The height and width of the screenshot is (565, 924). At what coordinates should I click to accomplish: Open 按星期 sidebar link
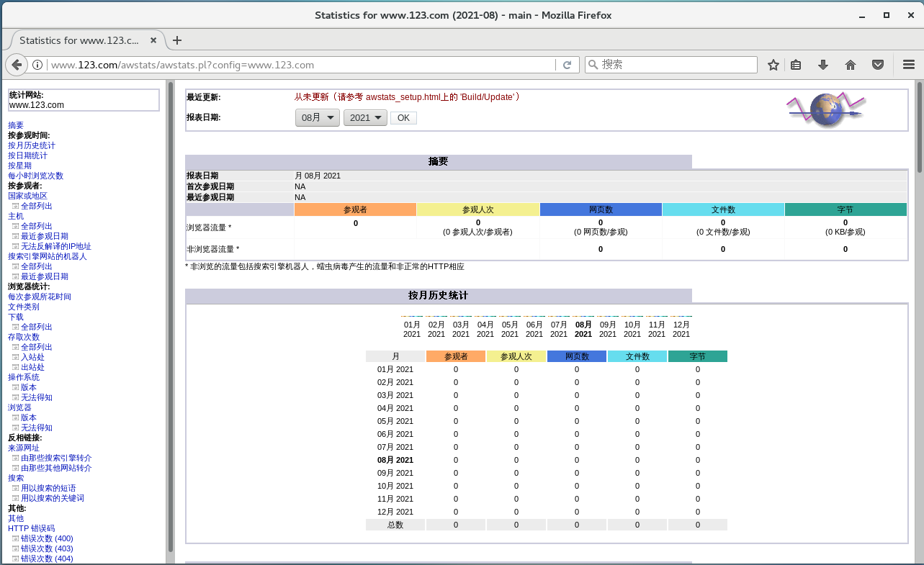click(x=19, y=166)
